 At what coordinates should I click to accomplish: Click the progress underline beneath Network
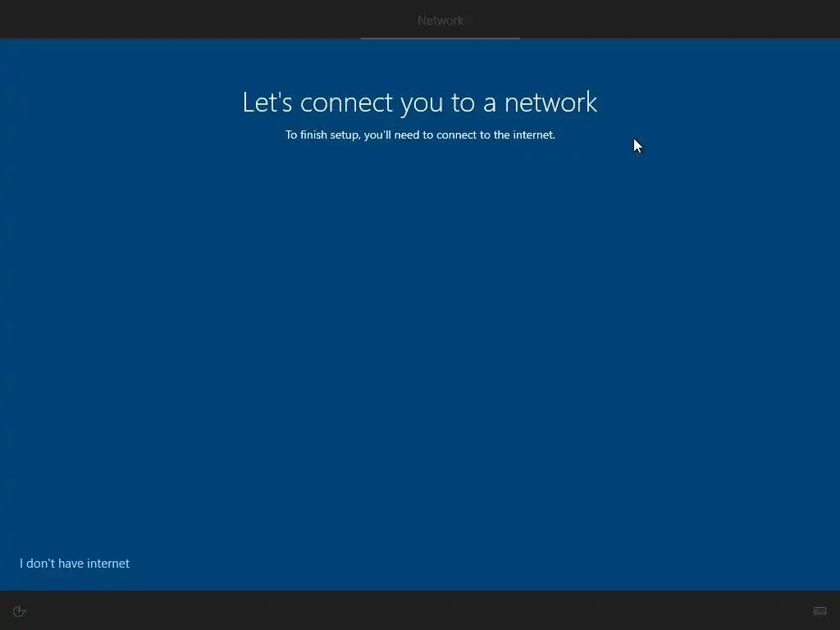[441, 38]
